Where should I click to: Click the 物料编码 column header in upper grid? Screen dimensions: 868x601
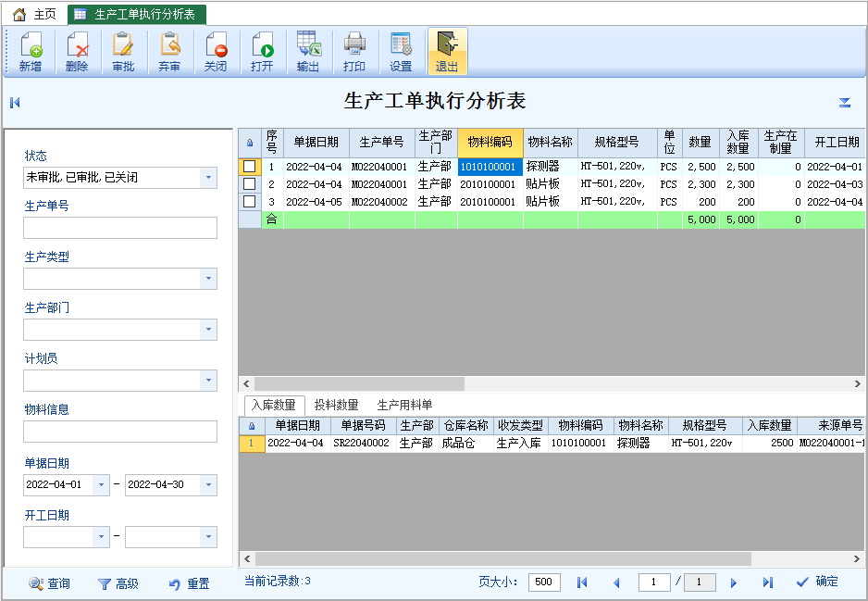(490, 143)
